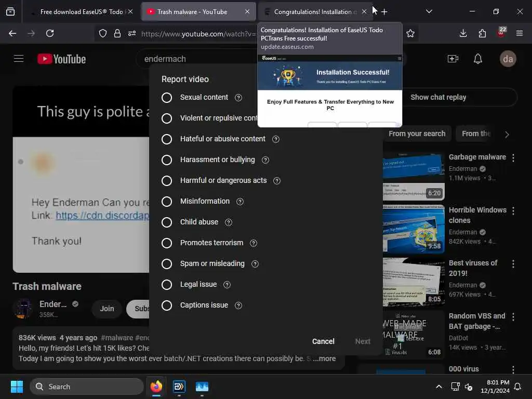
Task: Open YouTube notifications bell
Action: (478, 59)
